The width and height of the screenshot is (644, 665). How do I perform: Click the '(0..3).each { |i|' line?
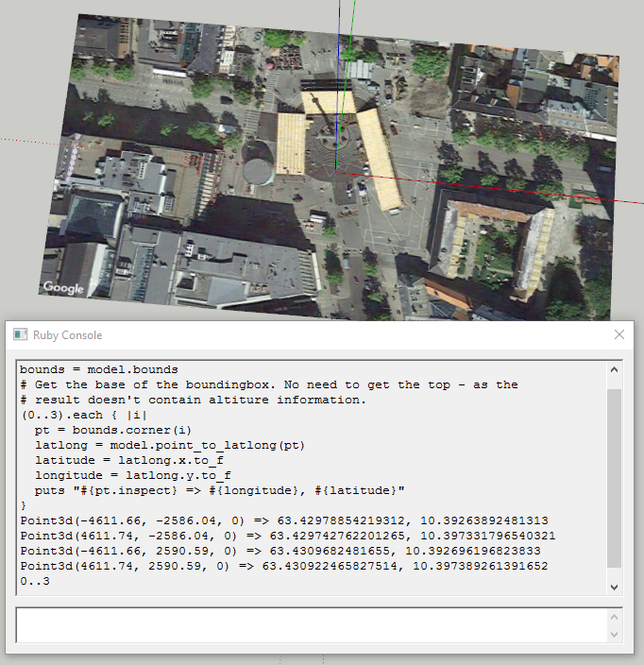click(83, 415)
